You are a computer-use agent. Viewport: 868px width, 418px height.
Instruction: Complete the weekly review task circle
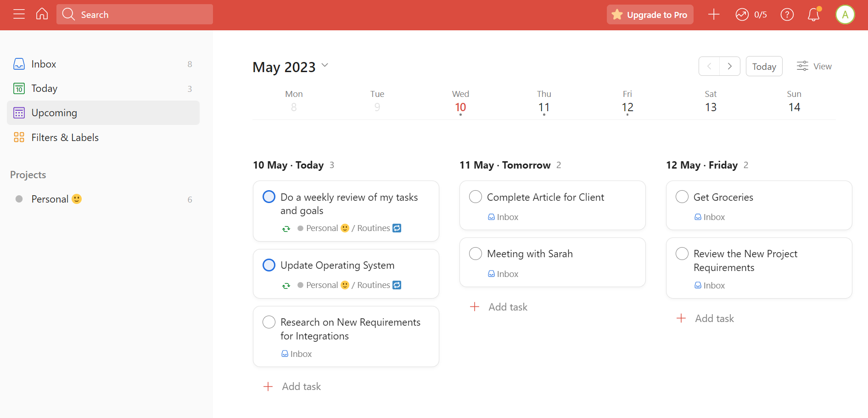(x=269, y=197)
